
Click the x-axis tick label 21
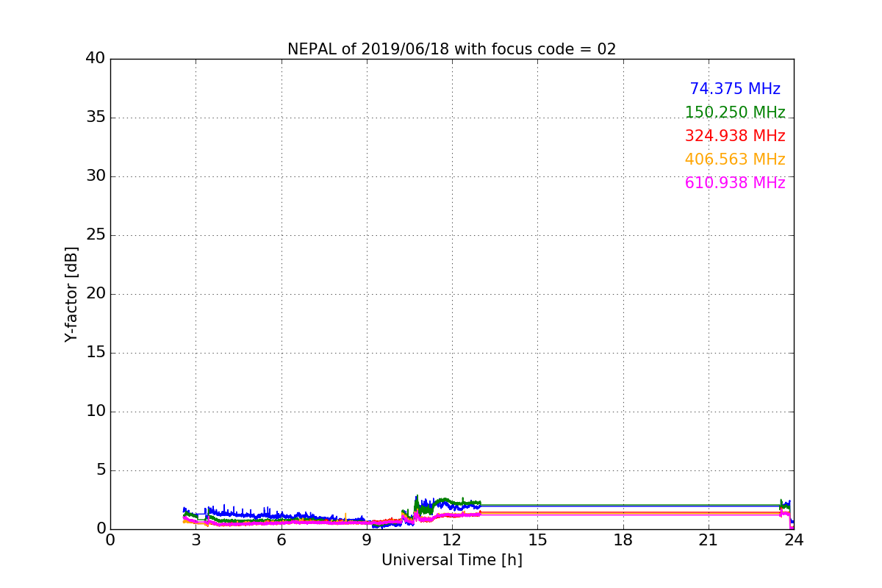pyautogui.click(x=709, y=539)
